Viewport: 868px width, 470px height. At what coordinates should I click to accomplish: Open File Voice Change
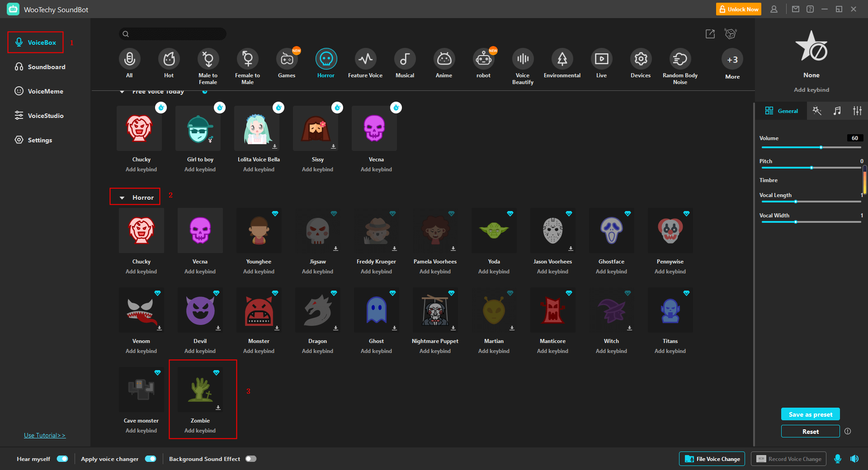tap(712, 459)
